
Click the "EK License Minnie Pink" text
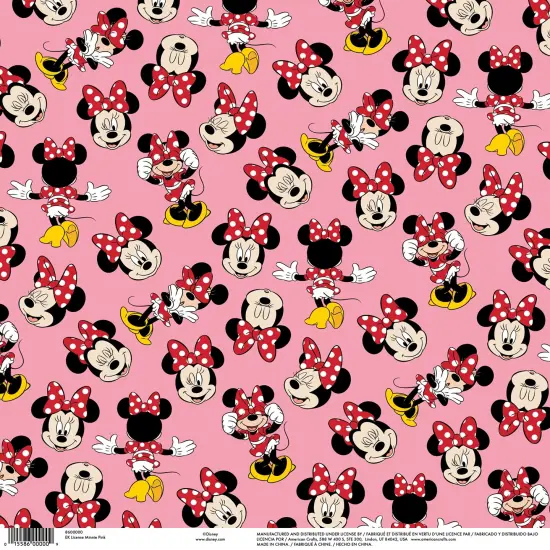[x=85, y=537]
